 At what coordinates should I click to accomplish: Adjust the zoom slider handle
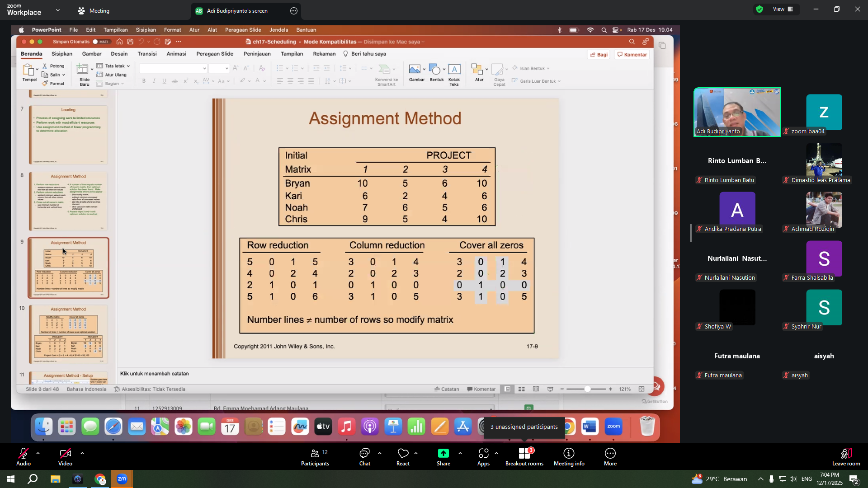point(587,389)
